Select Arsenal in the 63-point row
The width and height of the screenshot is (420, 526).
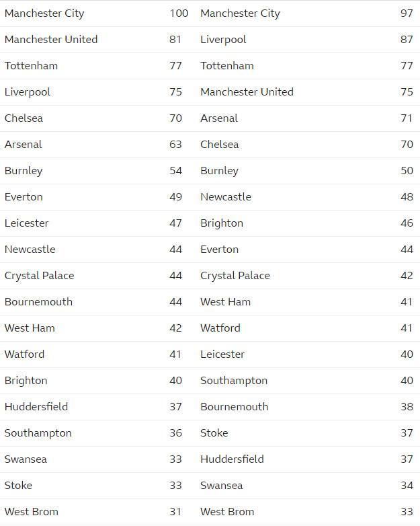23,145
